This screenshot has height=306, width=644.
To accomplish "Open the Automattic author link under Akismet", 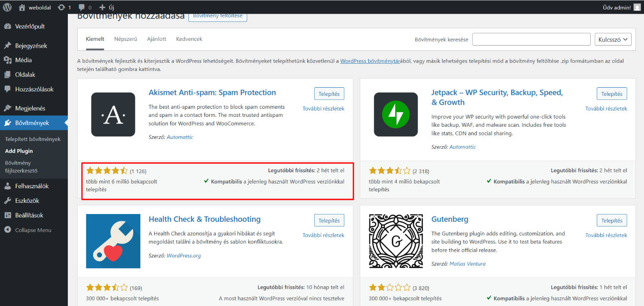I will [180, 137].
